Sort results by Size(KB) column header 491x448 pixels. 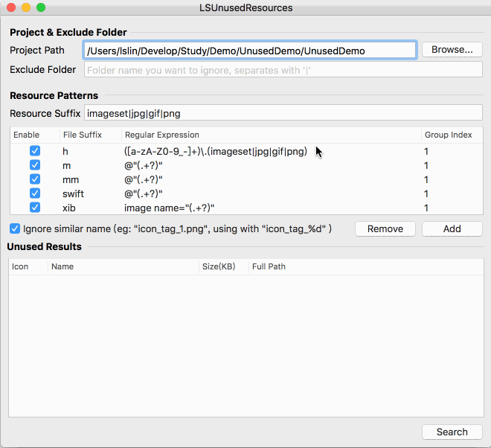click(x=219, y=266)
